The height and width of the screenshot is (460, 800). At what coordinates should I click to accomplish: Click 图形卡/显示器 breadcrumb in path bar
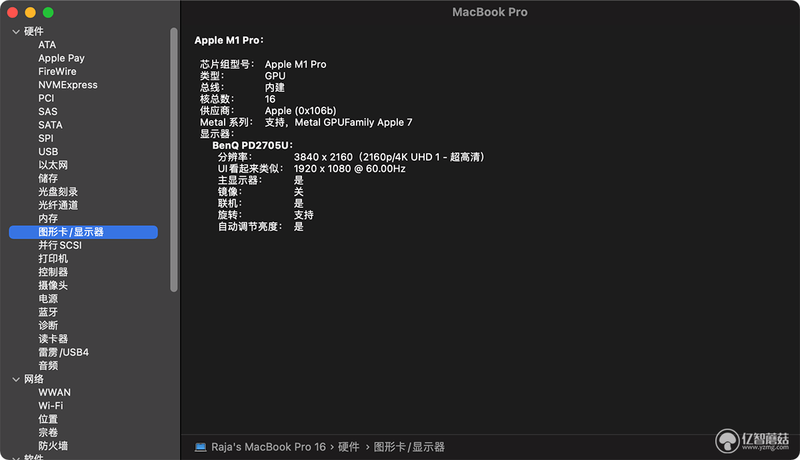click(409, 447)
